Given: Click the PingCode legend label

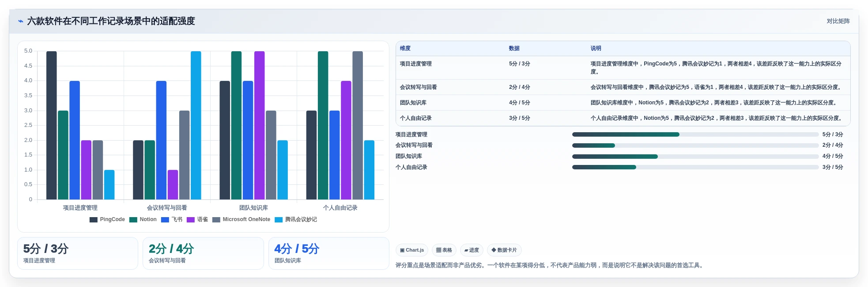Looking at the screenshot, I should click(112, 219).
